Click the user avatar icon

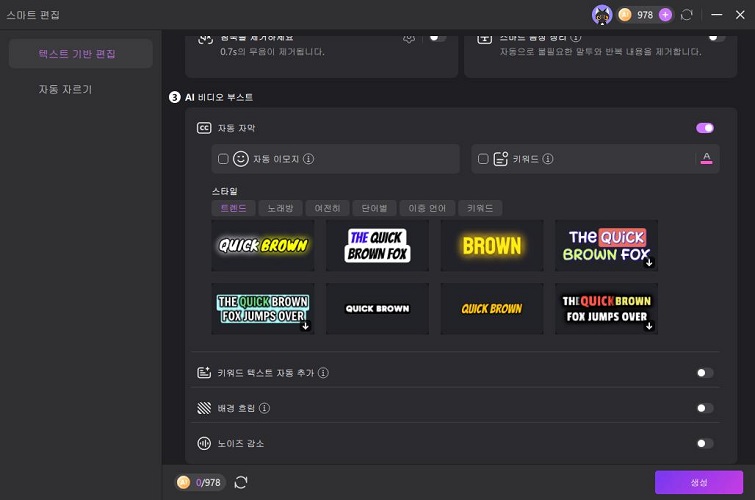pos(602,15)
